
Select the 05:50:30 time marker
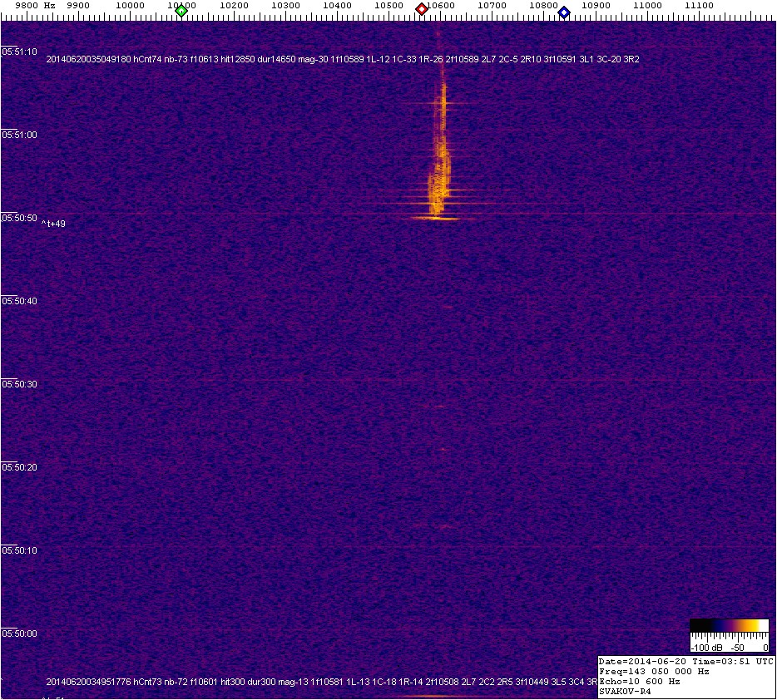20,384
